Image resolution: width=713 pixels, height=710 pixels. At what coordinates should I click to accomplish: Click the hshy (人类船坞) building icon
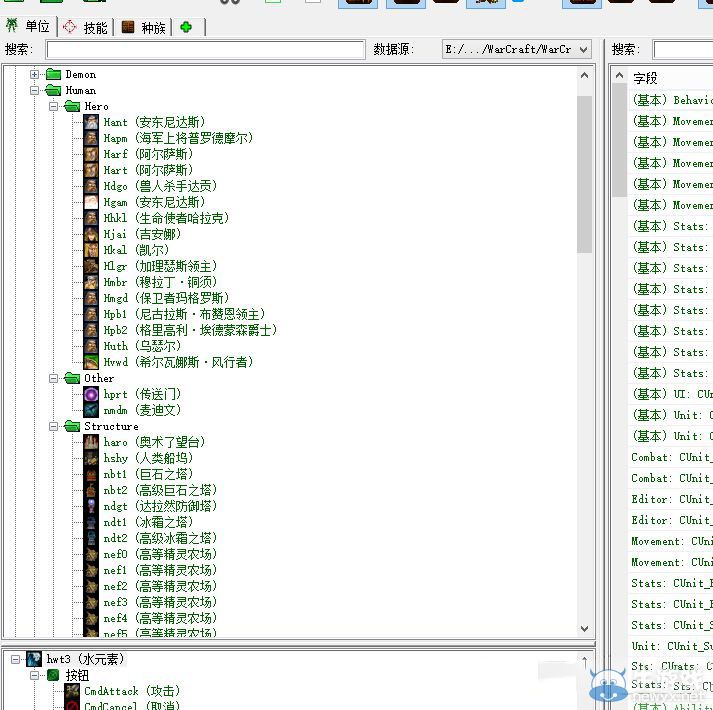pos(91,458)
